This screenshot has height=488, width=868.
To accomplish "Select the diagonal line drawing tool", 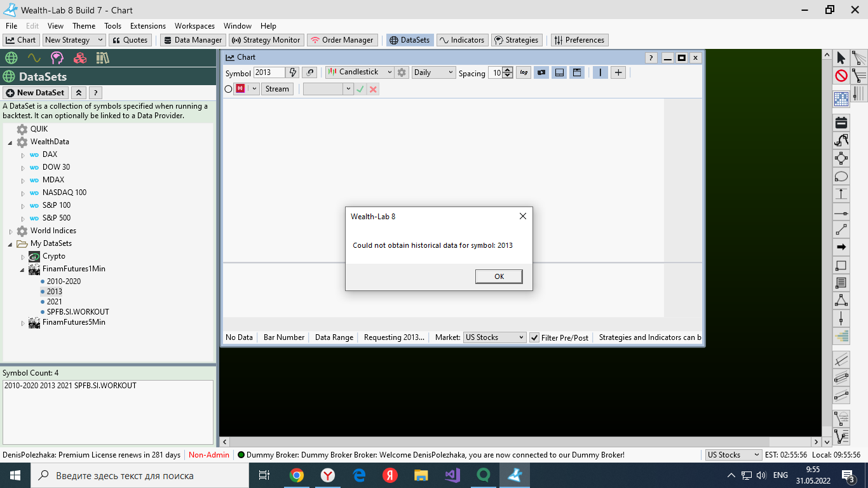I will 841,229.
